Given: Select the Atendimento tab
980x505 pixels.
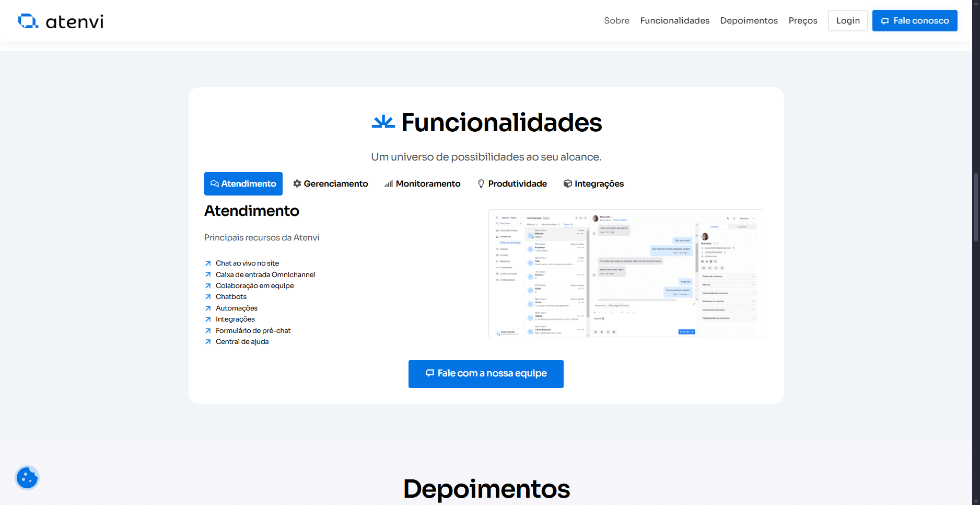Looking at the screenshot, I should tap(243, 183).
